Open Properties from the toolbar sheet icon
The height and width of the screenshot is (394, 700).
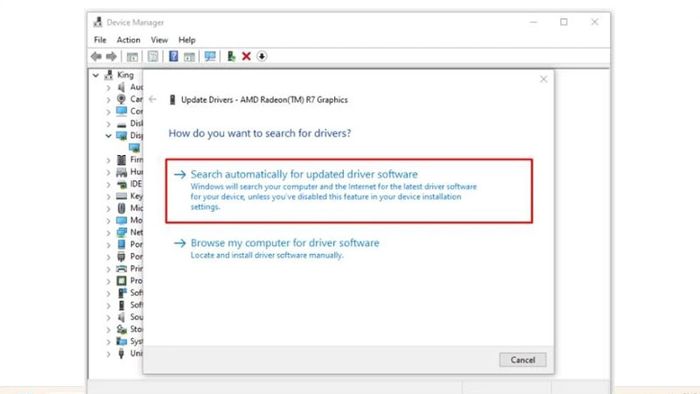coord(153,57)
